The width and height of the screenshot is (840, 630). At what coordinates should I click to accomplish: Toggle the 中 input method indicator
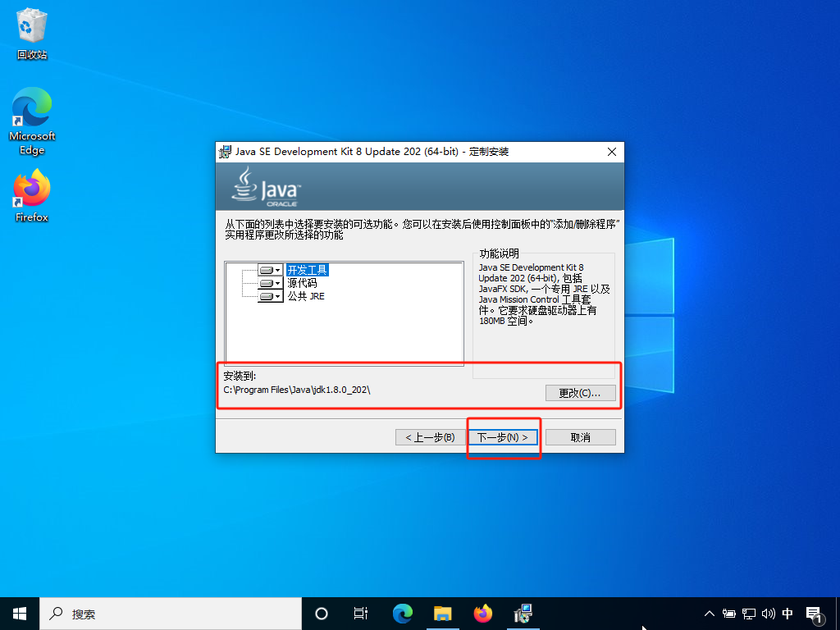[x=787, y=614]
